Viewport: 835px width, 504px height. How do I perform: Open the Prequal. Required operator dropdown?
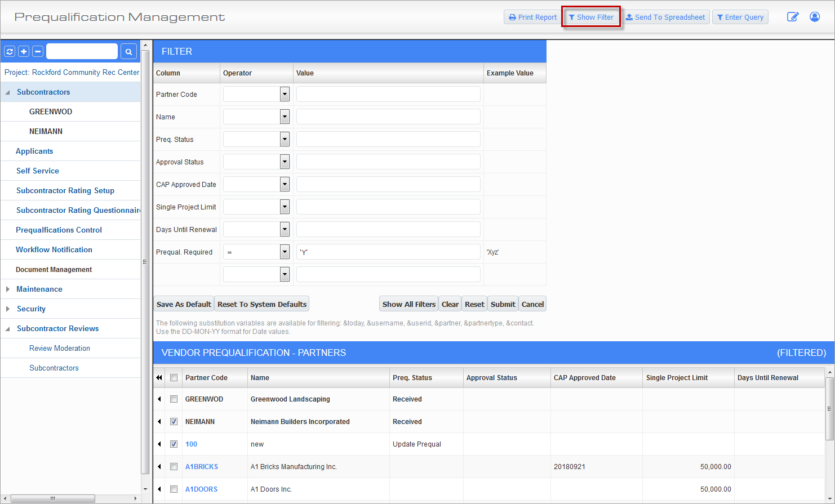[285, 252]
